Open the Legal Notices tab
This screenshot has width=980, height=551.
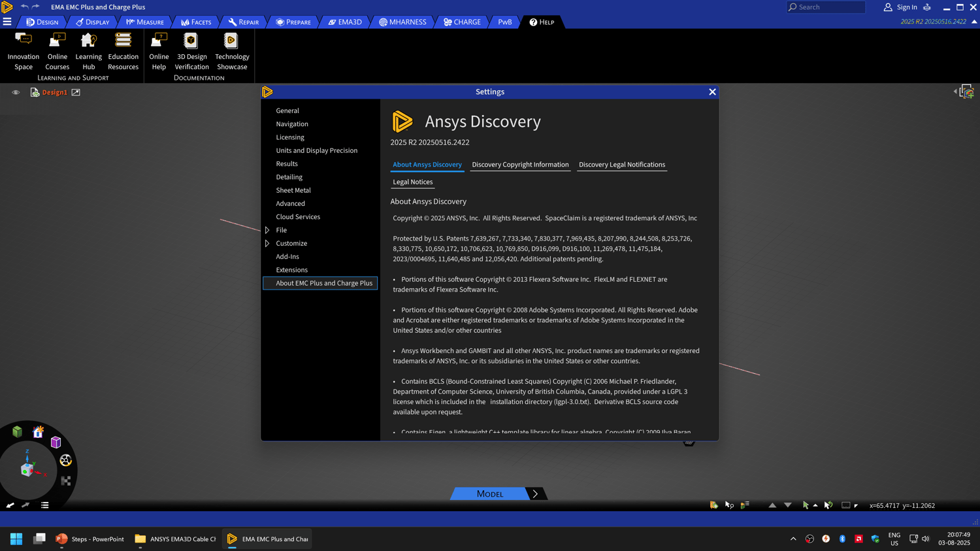(413, 182)
